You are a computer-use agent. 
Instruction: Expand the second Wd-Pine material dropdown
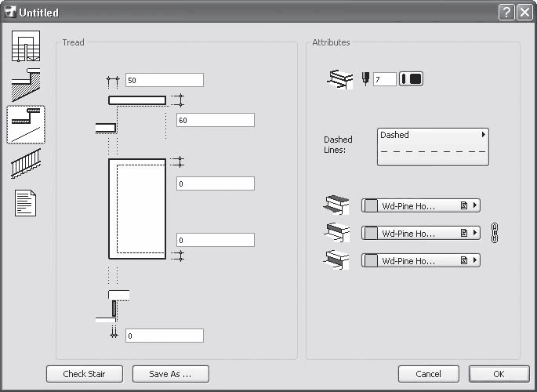[x=420, y=233]
